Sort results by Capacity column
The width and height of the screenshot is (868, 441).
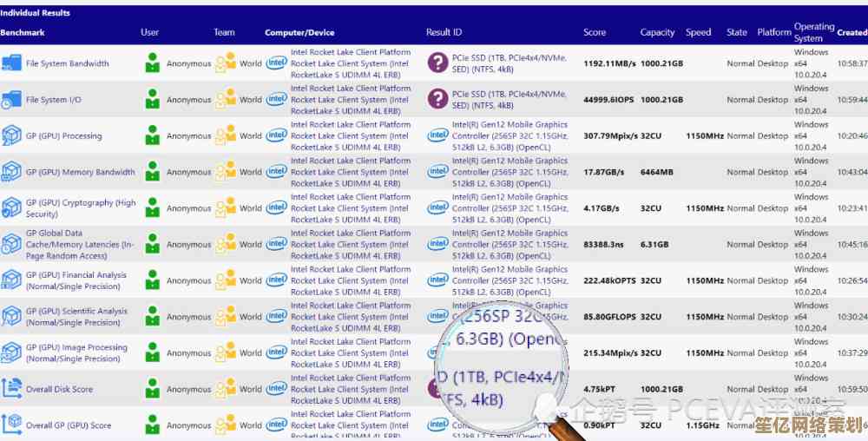coord(657,33)
